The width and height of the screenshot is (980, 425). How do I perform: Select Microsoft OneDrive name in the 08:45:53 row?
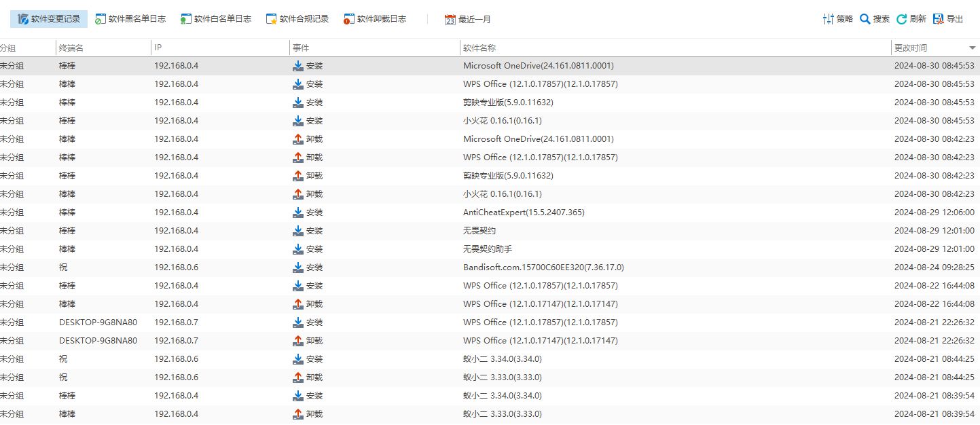pyautogui.click(x=539, y=66)
